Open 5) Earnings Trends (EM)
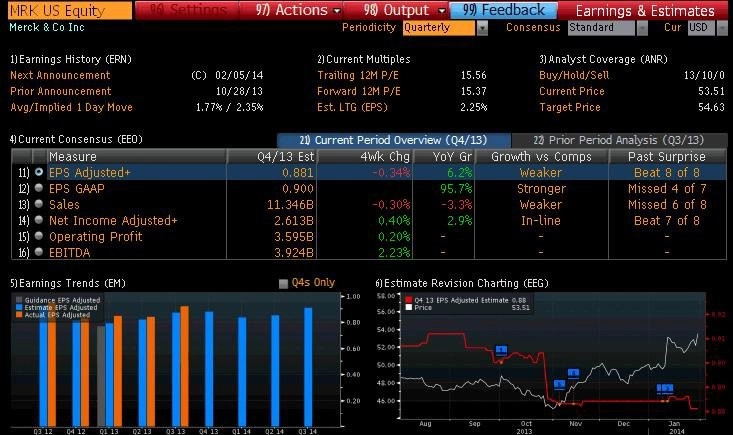 point(68,283)
